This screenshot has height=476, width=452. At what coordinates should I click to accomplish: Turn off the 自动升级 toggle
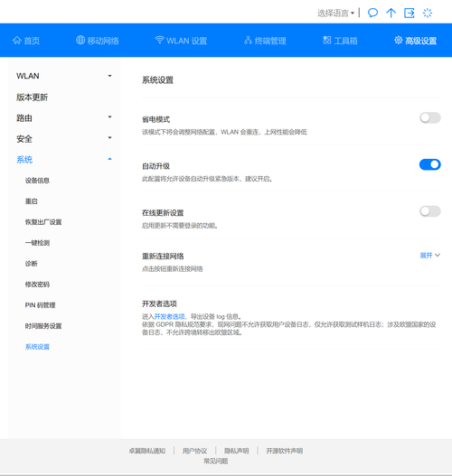click(429, 164)
